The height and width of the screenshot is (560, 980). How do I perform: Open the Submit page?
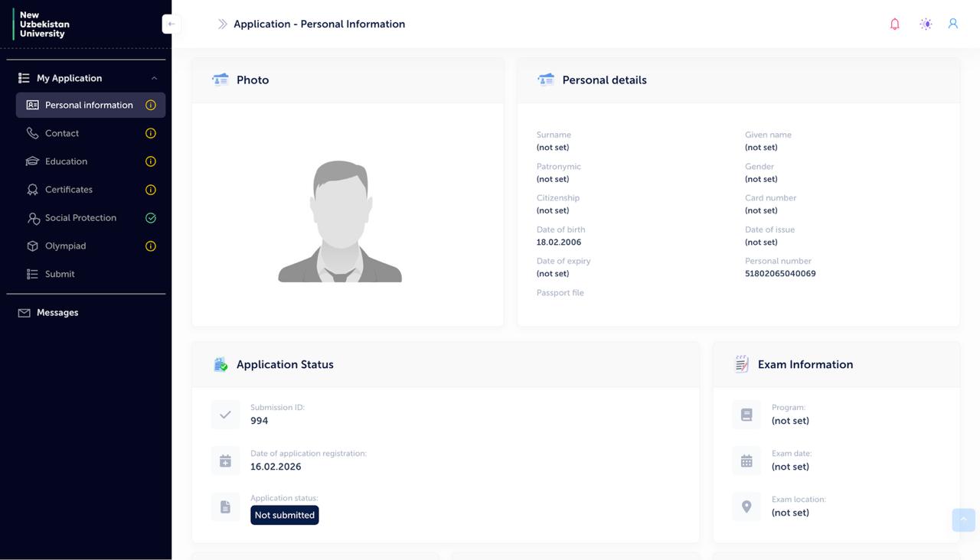[60, 274]
